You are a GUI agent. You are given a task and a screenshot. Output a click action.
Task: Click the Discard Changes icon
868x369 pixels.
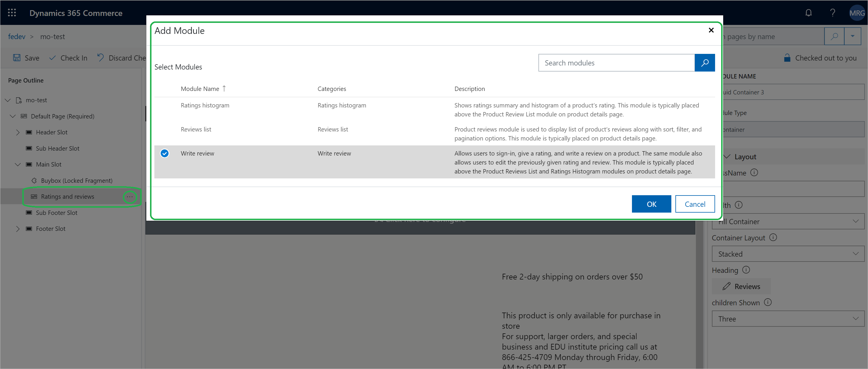tap(101, 58)
